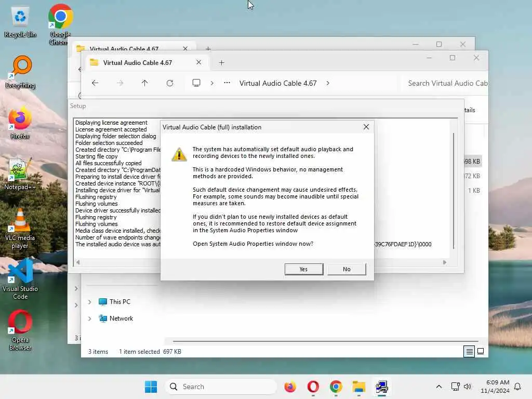Click the 'Displaying license agreement' log line
The image size is (532, 399).
coord(111,123)
